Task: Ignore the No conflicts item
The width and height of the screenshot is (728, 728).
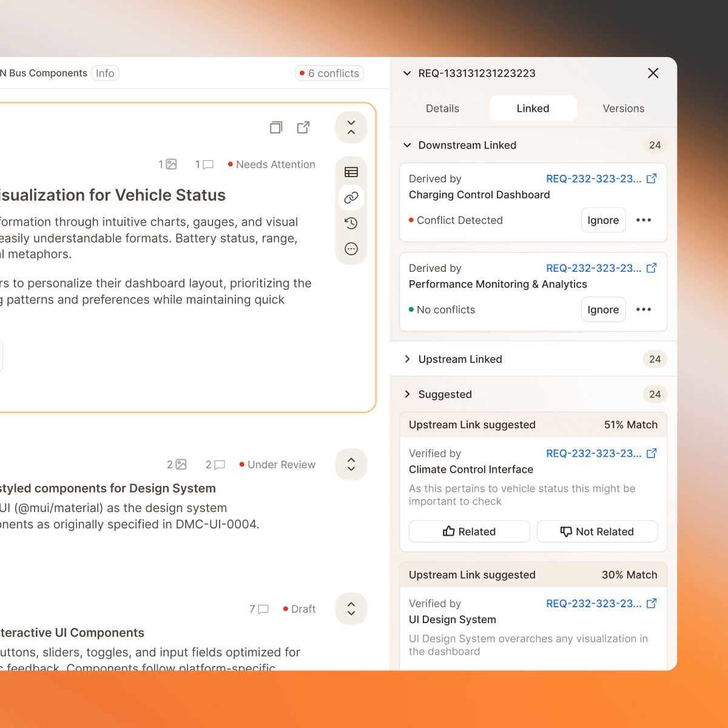Action: coord(603,309)
